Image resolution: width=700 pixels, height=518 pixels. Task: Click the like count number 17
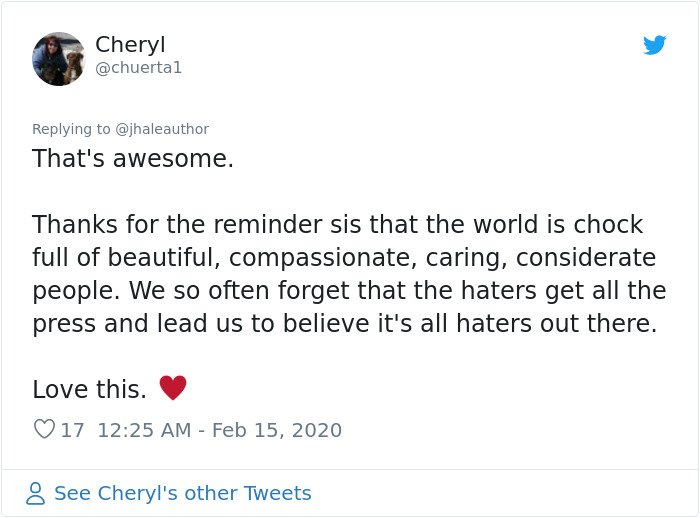click(73, 430)
